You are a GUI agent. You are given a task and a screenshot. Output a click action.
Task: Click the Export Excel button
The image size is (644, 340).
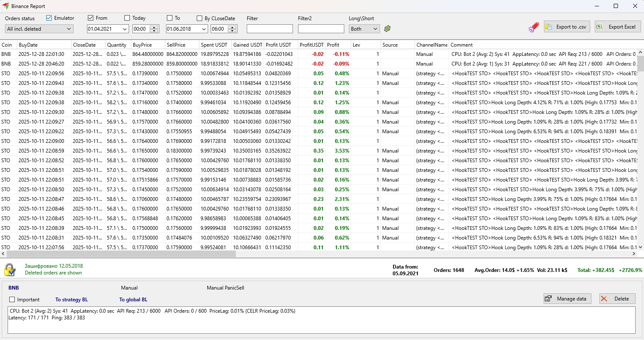point(618,27)
